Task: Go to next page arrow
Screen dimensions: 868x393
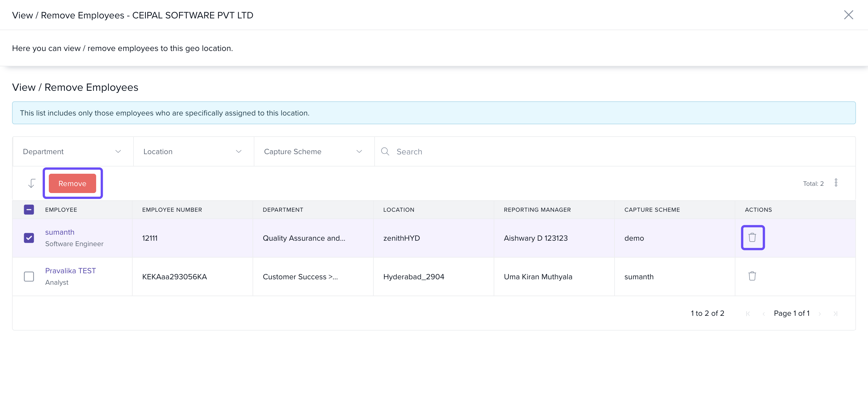Action: [819, 313]
